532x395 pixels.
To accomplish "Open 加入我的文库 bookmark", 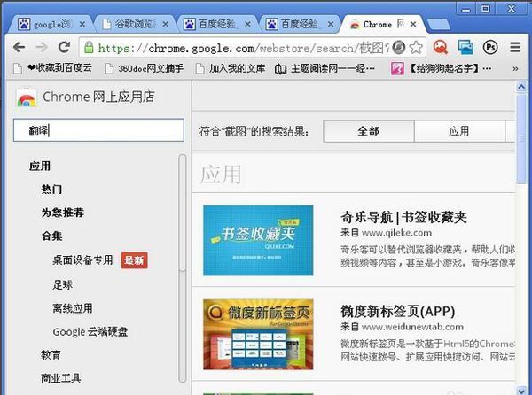I will pyautogui.click(x=231, y=68).
